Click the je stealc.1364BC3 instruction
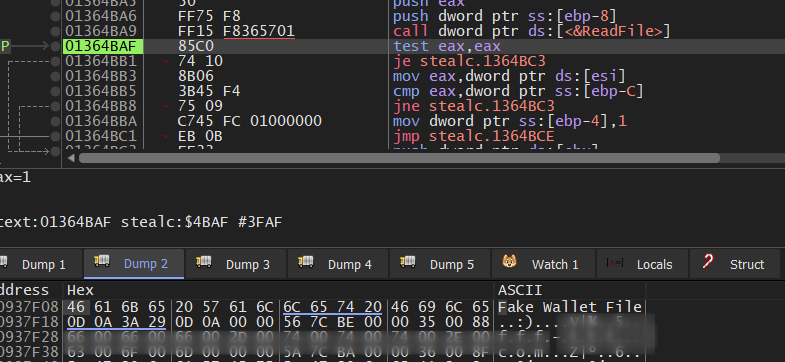 pos(469,62)
